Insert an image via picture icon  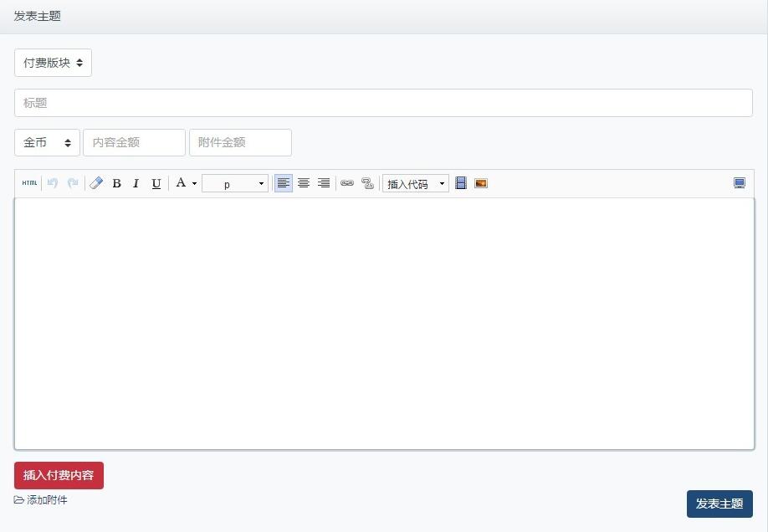click(x=481, y=183)
